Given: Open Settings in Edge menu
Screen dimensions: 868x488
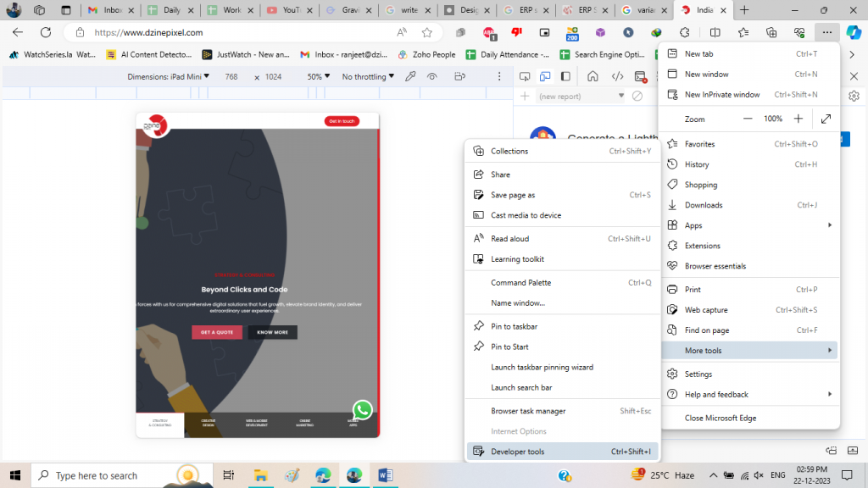Looking at the screenshot, I should click(x=750, y=374).
